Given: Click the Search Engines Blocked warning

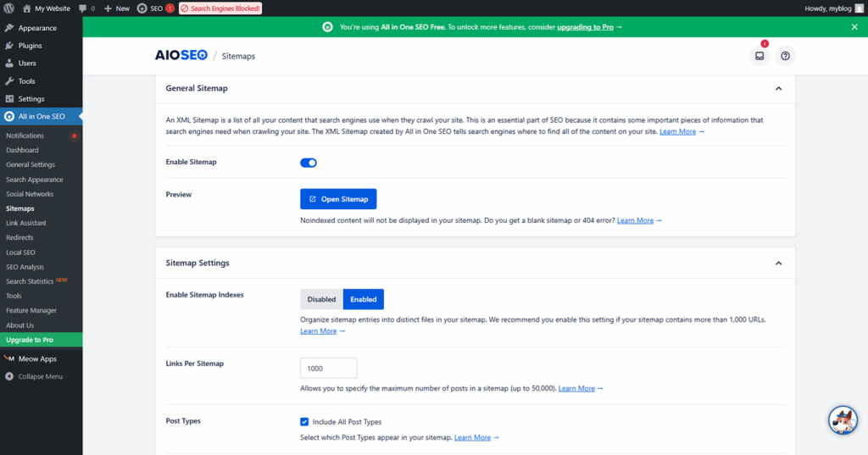Looking at the screenshot, I should pos(220,8).
